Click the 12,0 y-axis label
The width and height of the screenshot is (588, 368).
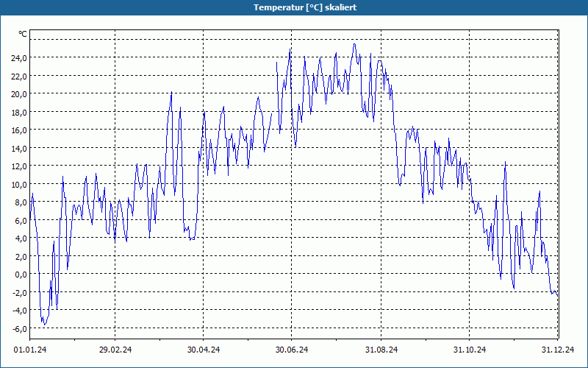(21, 166)
